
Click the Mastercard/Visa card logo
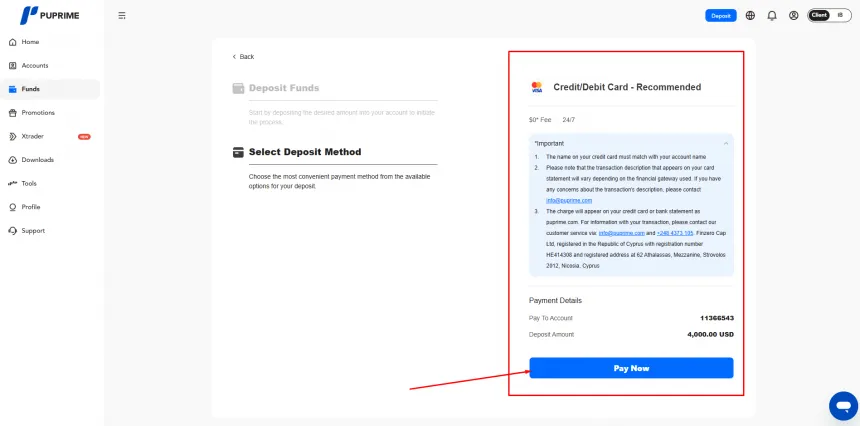point(537,87)
